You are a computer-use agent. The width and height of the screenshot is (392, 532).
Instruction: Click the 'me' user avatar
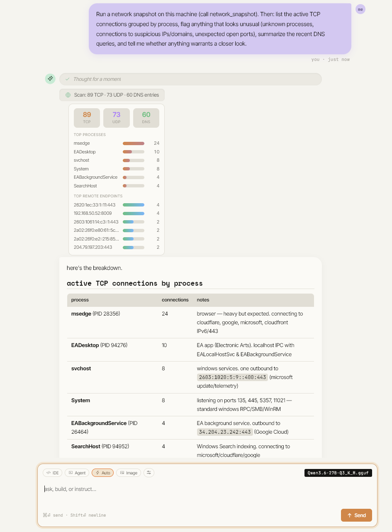click(360, 9)
